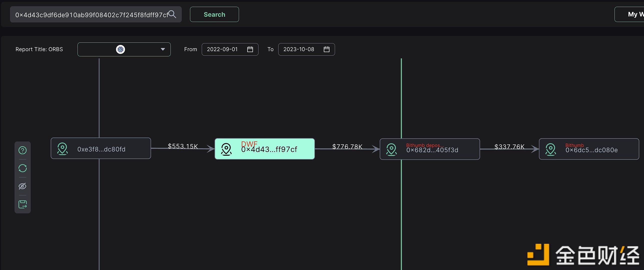Click the red Bithumb depos... label
The image size is (644, 270).
point(425,145)
